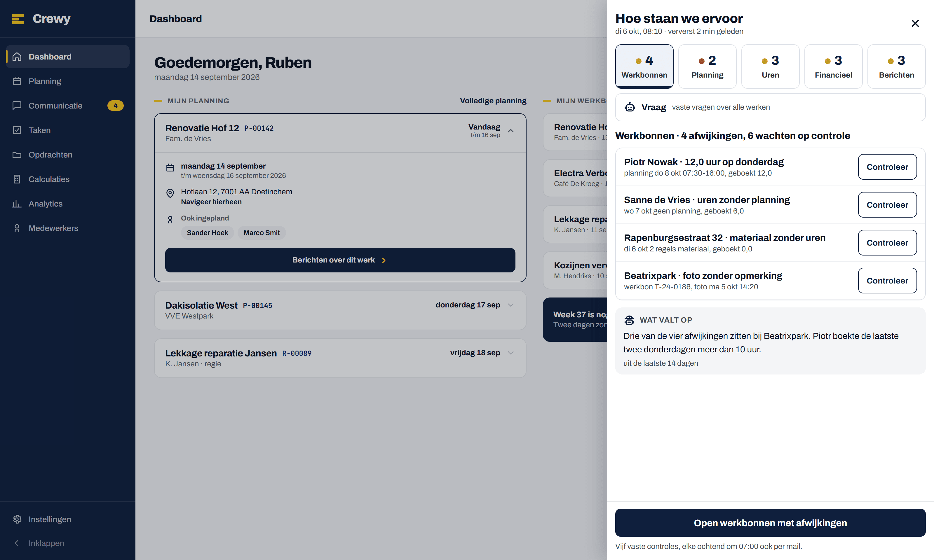Switch to the Planning tab in panel

tap(708, 66)
